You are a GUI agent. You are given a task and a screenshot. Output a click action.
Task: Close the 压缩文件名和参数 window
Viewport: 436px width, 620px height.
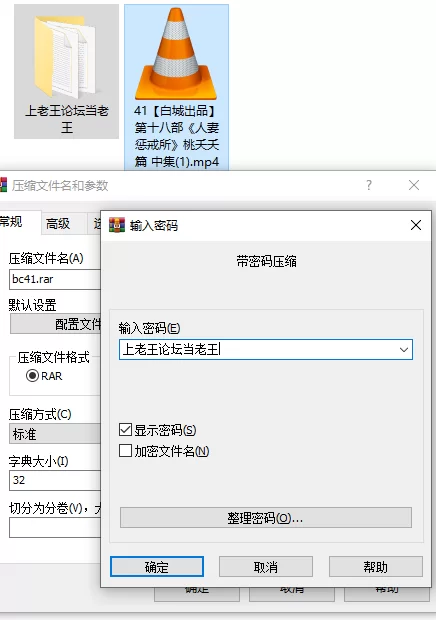point(414,185)
